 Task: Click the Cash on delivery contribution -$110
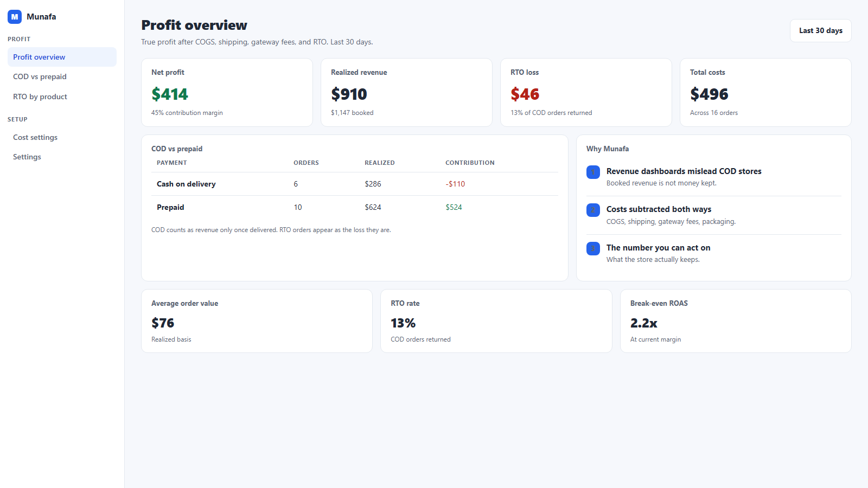coord(455,184)
